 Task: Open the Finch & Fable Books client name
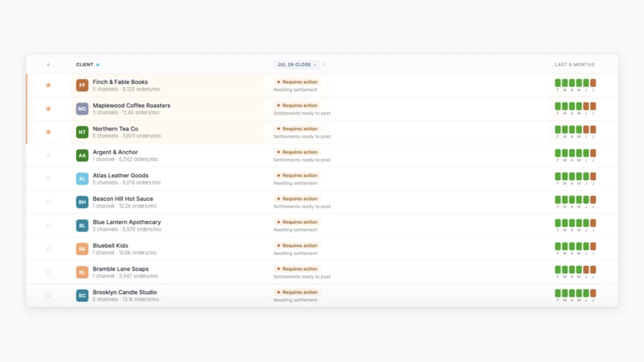(120, 82)
